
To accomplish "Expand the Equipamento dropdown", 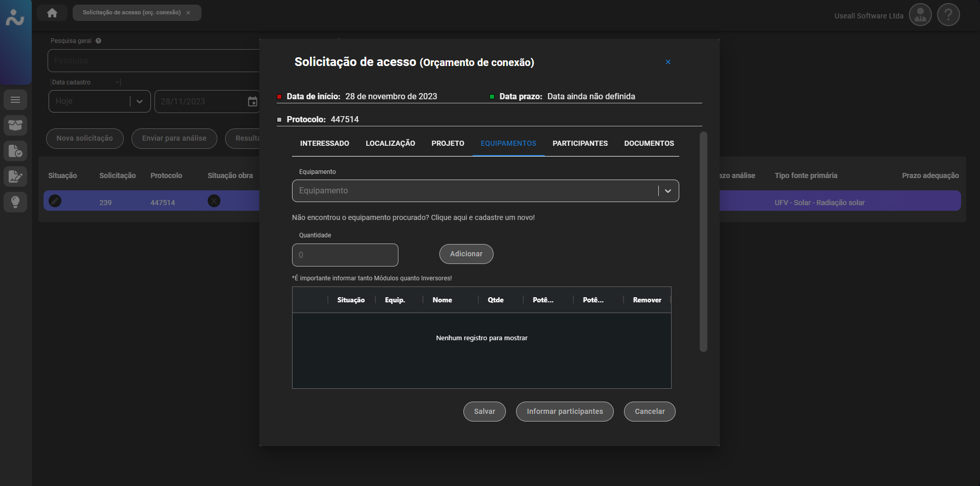I will pyautogui.click(x=667, y=191).
